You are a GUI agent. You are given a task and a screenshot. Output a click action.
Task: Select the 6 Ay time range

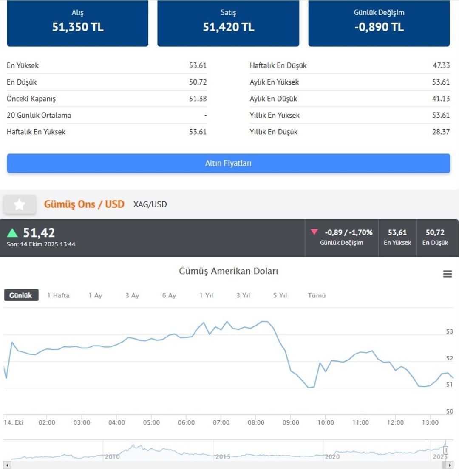click(x=169, y=295)
